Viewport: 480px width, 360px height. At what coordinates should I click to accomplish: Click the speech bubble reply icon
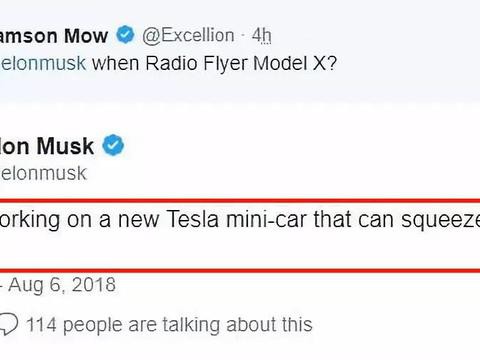click(8, 325)
